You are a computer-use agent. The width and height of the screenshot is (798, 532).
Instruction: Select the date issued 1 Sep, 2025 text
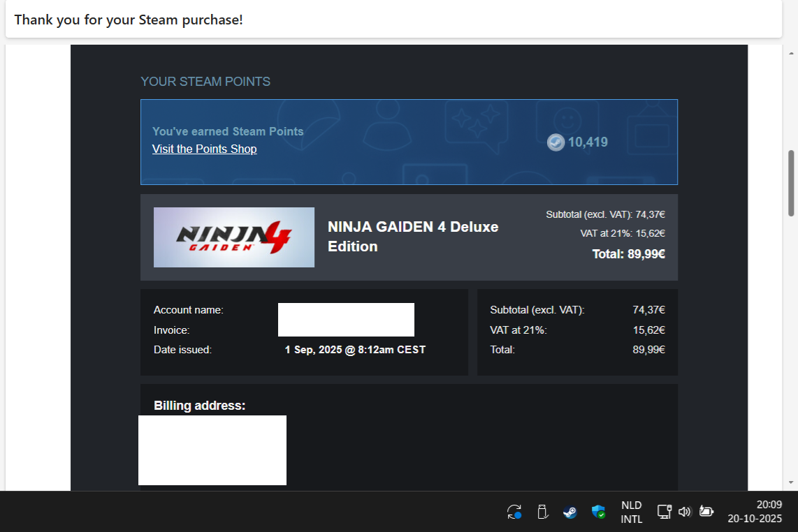355,349
